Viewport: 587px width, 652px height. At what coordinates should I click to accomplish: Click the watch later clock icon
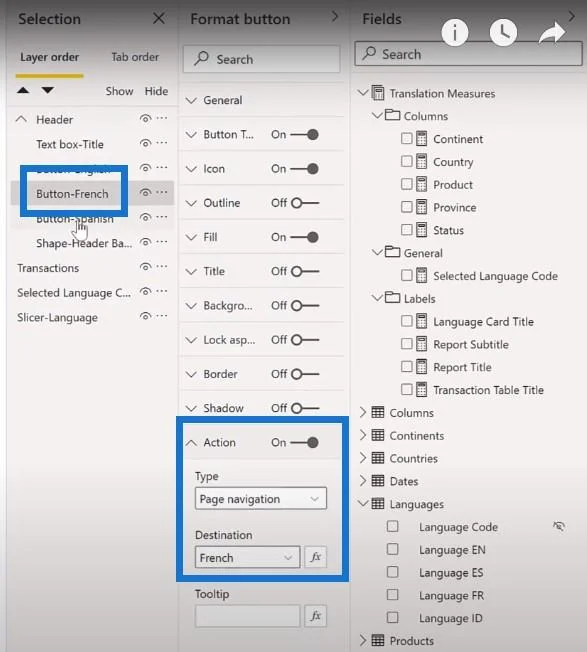click(x=503, y=32)
